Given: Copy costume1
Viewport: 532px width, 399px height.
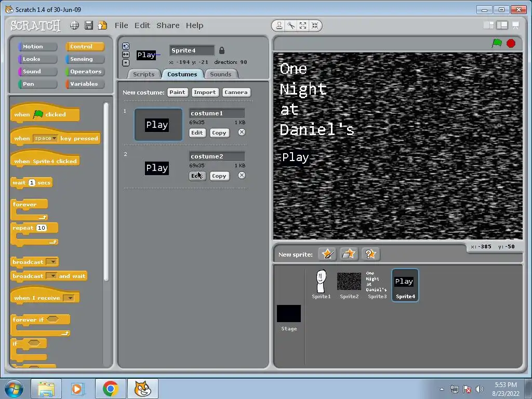Looking at the screenshot, I should pos(219,132).
